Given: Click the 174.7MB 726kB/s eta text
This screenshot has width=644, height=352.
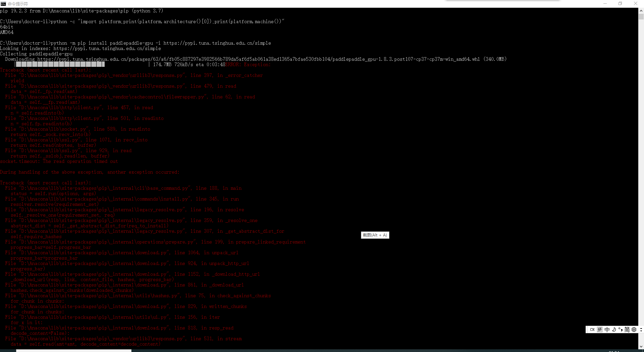Looking at the screenshot, I should coord(189,64).
